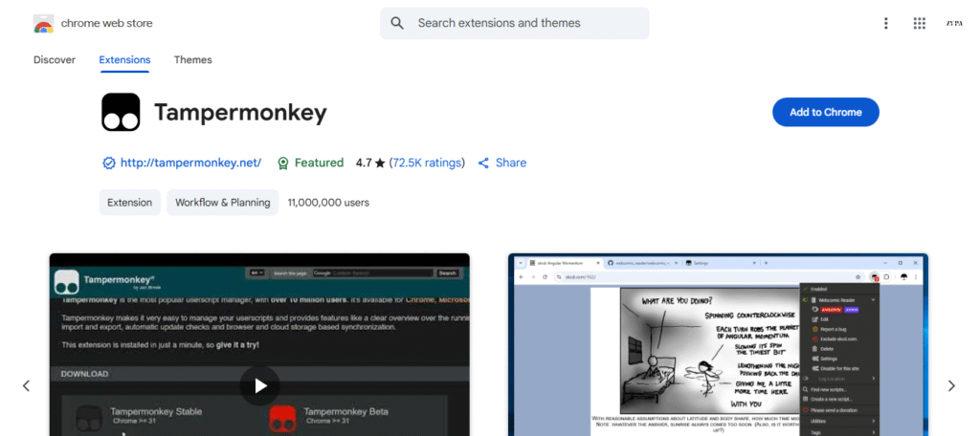The width and height of the screenshot is (980, 436).
Task: Switch to the Themes tab
Action: [x=192, y=59]
